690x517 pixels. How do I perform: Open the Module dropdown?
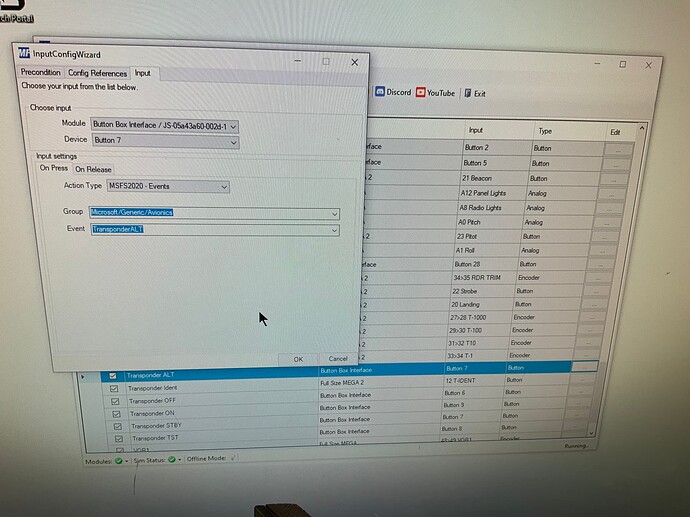tap(233, 127)
